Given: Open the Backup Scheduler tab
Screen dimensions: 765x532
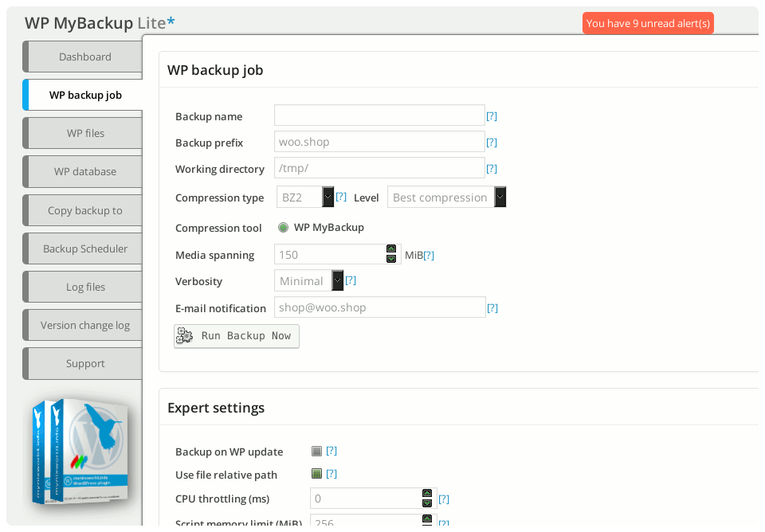Looking at the screenshot, I should [83, 248].
